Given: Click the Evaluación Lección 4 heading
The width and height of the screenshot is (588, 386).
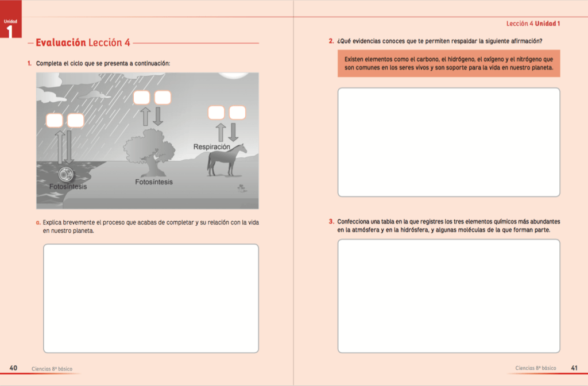Looking at the screenshot, I should pos(83,43).
